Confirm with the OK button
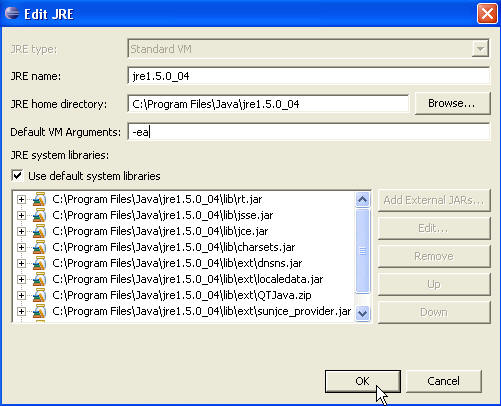The width and height of the screenshot is (501, 406). click(363, 381)
